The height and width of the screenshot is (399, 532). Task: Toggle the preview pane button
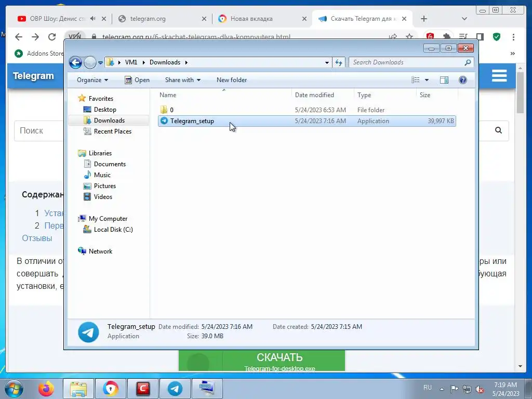[444, 80]
